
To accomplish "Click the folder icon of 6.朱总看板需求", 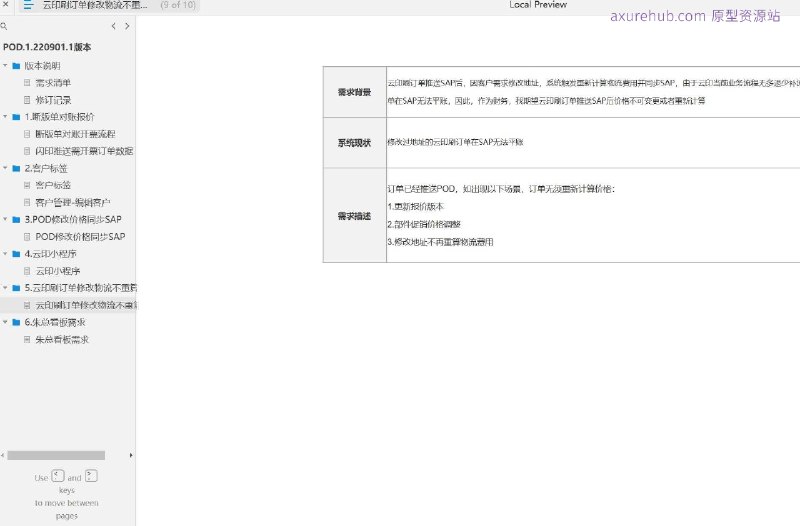I will [x=16, y=322].
